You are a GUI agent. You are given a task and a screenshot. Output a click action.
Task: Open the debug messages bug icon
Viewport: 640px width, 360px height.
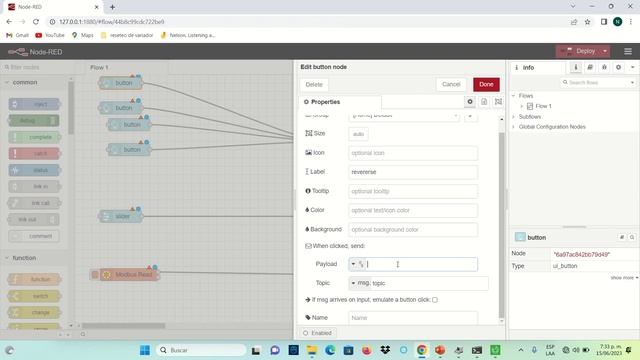(604, 67)
